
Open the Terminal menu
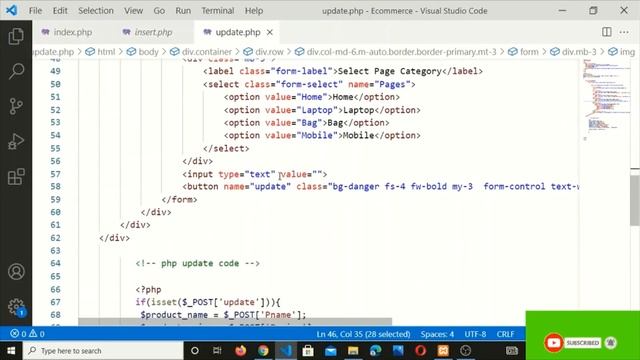click(x=218, y=11)
